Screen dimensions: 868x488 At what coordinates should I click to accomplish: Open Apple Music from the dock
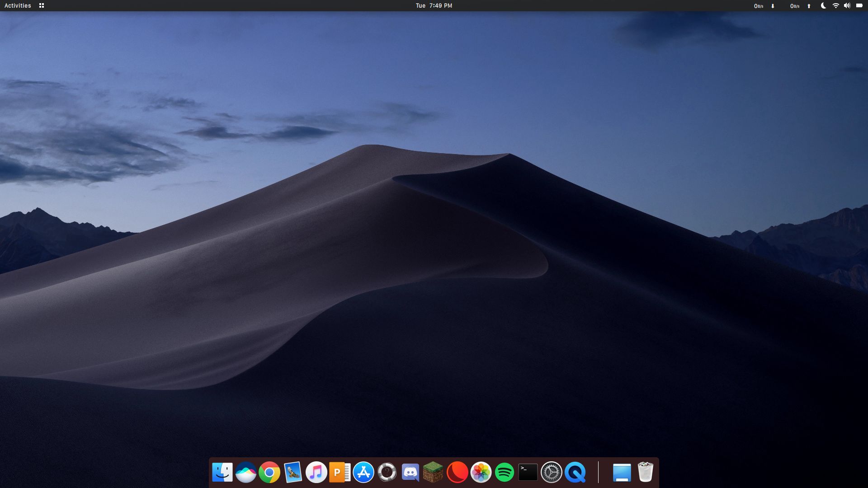click(316, 472)
